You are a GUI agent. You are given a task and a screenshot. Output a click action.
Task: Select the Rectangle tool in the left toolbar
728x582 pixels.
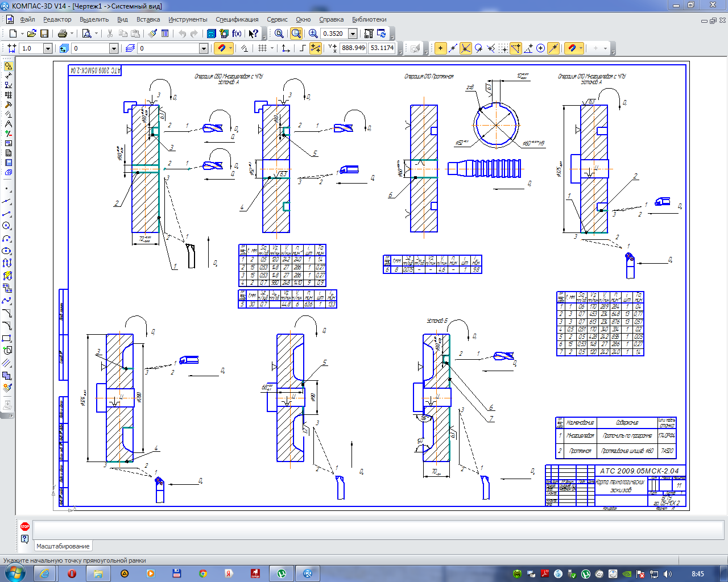[7, 338]
